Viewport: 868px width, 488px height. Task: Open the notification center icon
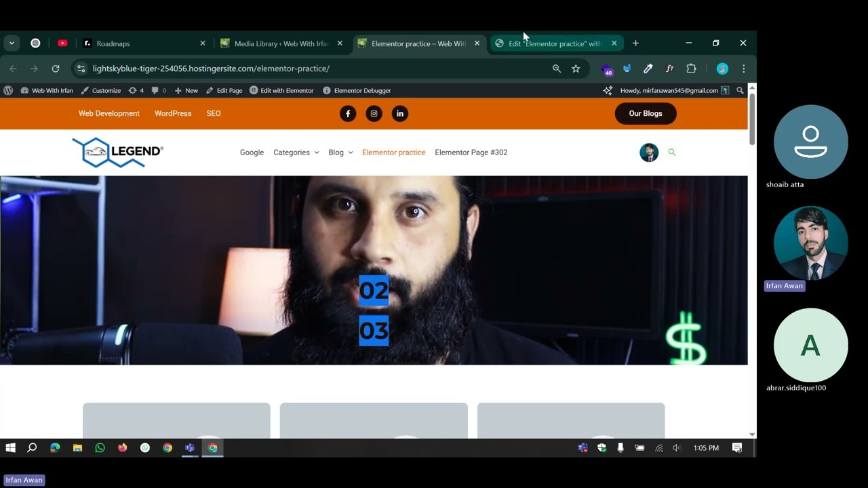737,448
